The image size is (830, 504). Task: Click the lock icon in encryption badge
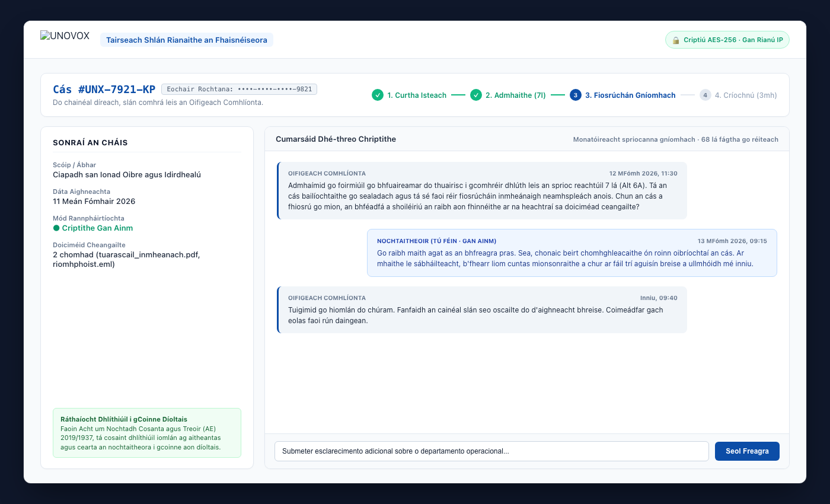coord(676,40)
